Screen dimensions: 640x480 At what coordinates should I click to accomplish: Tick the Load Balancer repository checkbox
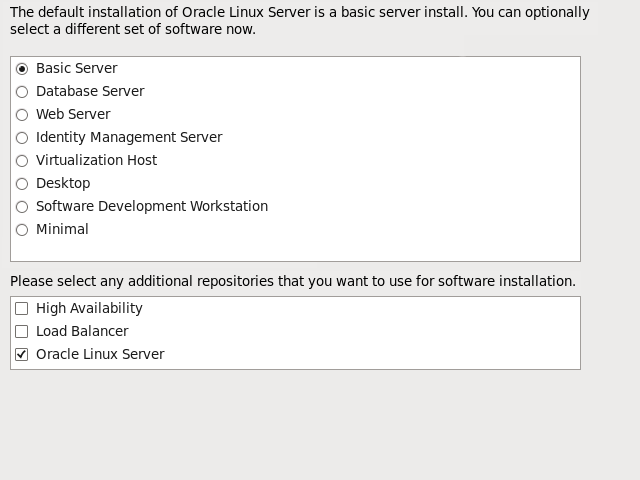click(22, 331)
